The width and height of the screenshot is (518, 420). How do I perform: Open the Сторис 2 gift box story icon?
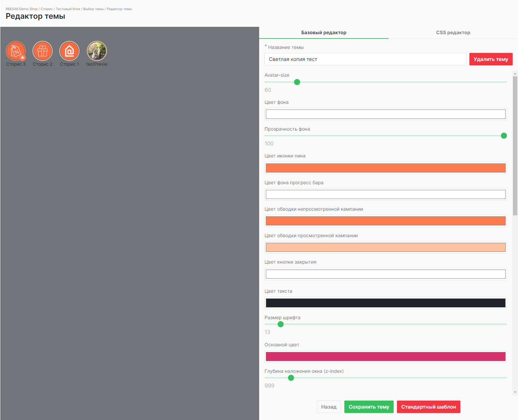click(43, 51)
